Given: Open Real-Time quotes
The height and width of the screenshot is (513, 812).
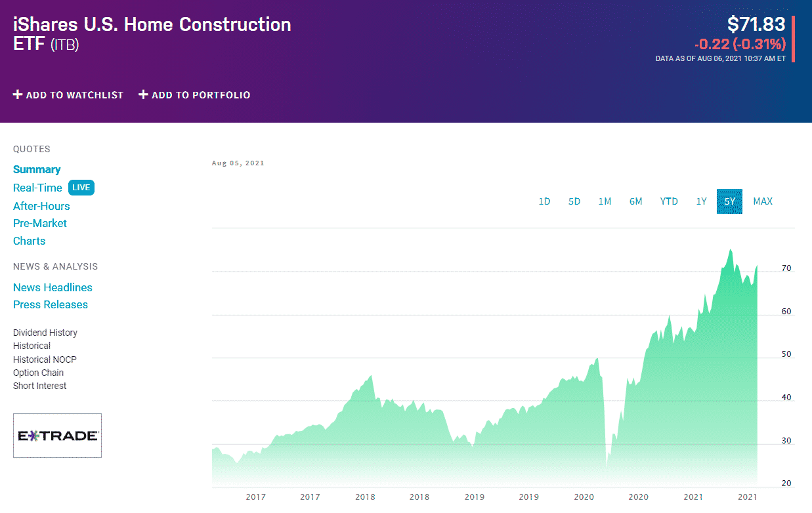Looking at the screenshot, I should click(37, 188).
